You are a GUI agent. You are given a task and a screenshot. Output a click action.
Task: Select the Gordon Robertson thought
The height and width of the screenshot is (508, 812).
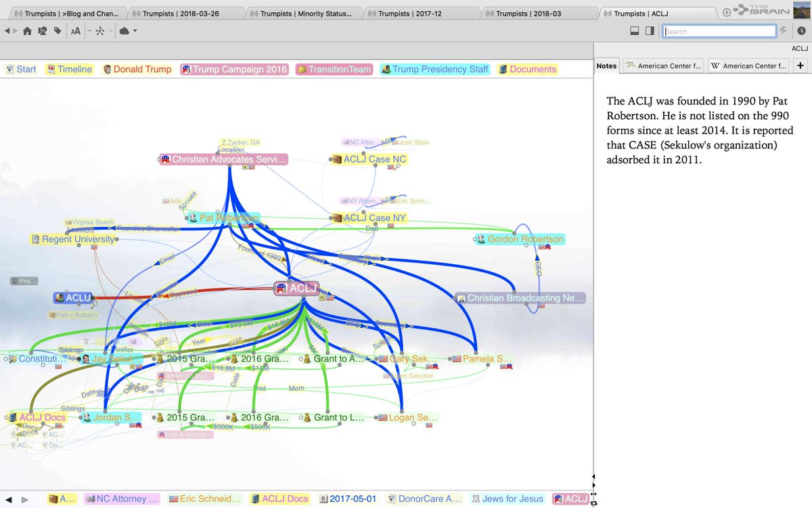point(520,239)
